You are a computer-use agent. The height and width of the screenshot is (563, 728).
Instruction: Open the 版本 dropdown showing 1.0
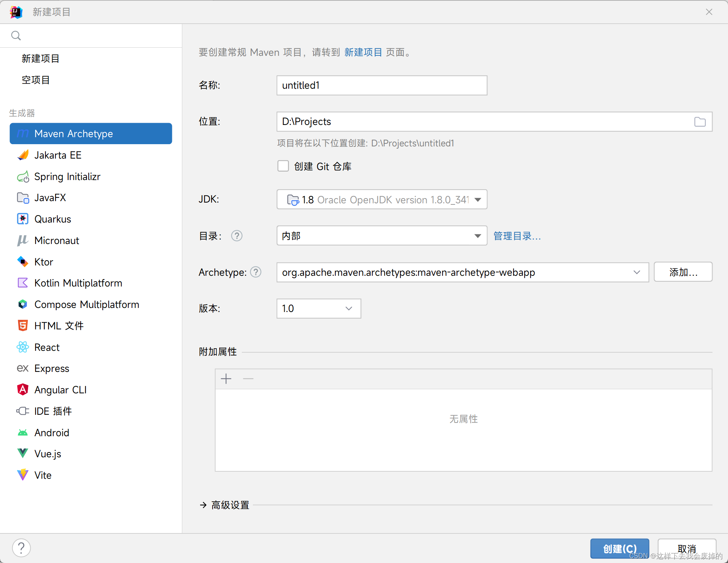click(348, 308)
